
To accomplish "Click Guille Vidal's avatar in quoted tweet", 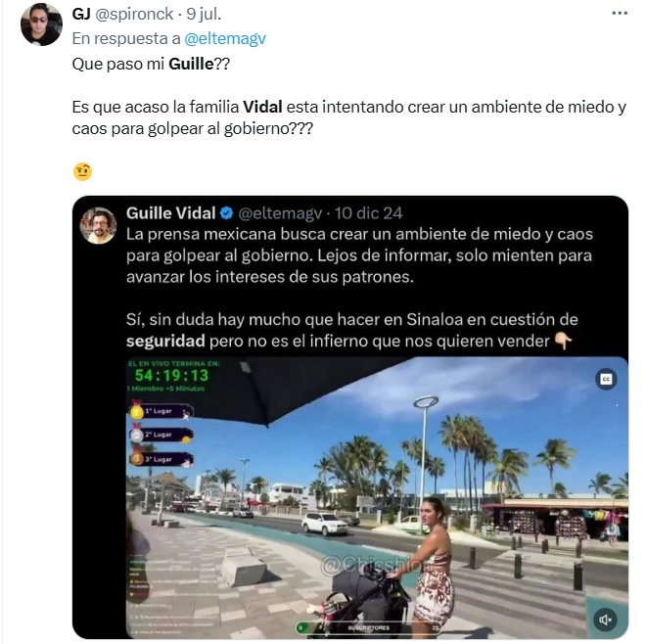I will coord(98,225).
